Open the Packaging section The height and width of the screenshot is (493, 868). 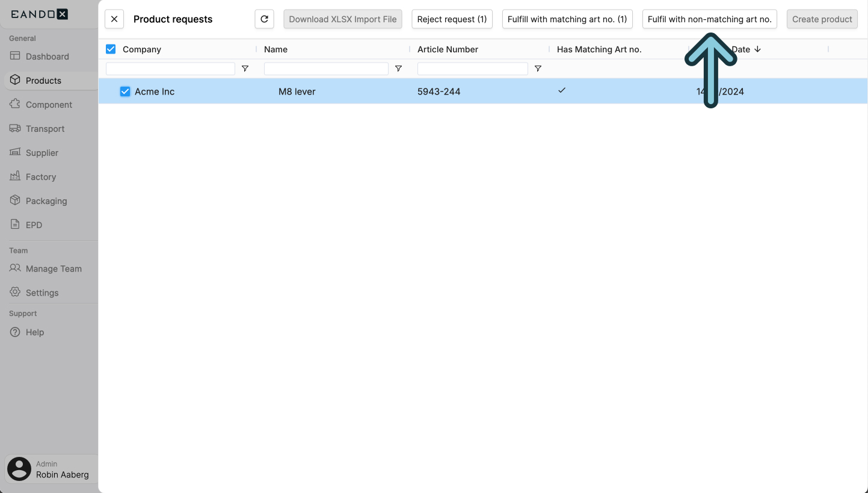46,200
